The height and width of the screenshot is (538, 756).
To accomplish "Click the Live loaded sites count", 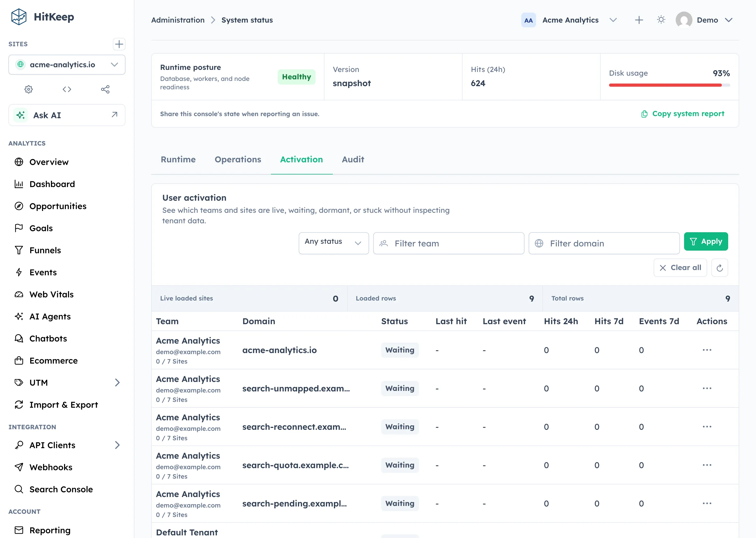I will point(335,298).
